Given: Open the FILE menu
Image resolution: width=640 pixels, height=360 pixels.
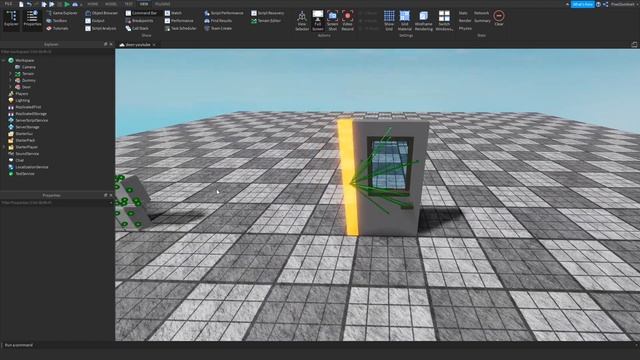Looking at the screenshot, I should coord(8,4).
